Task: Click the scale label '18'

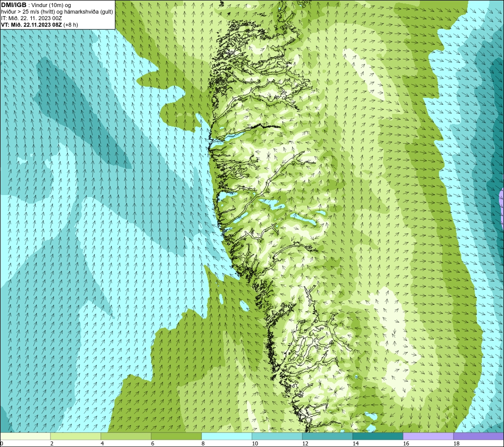Action: tap(457, 443)
